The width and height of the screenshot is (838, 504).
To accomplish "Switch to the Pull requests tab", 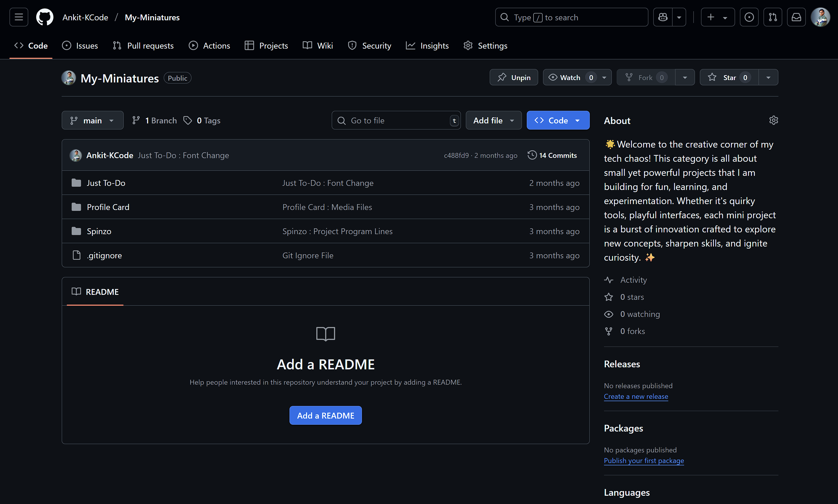I will pos(143,45).
